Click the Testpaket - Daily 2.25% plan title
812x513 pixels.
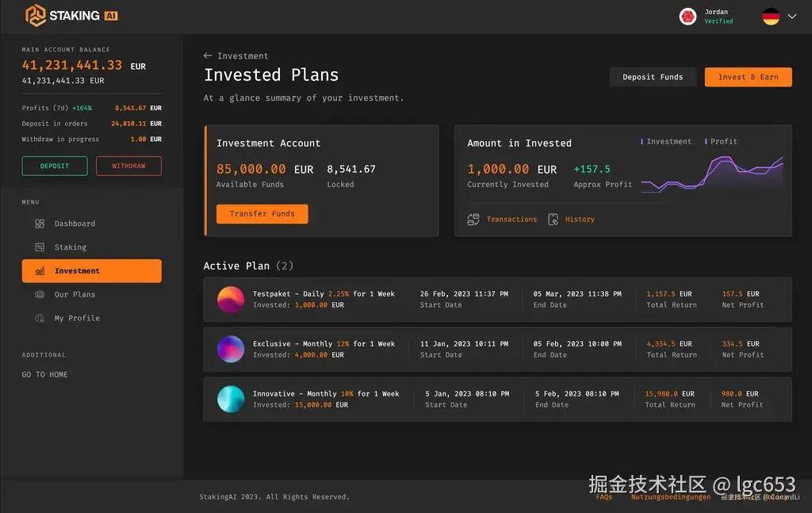click(324, 293)
